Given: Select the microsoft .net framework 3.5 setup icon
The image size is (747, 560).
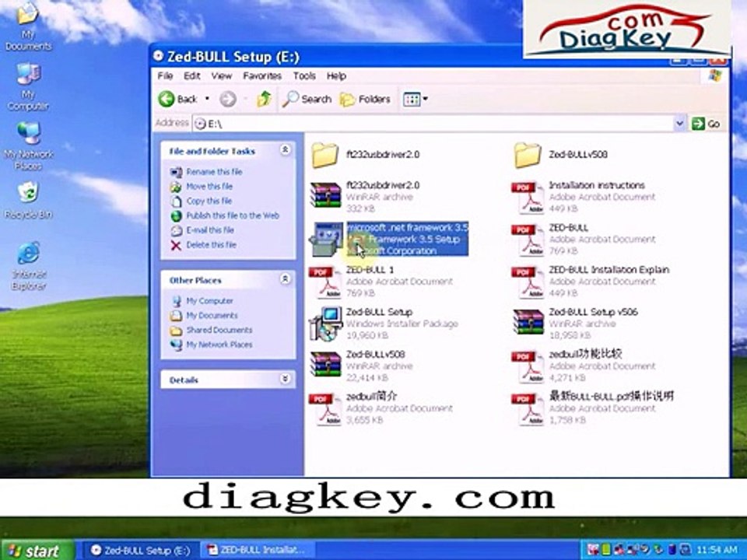Looking at the screenshot, I should pos(326,239).
